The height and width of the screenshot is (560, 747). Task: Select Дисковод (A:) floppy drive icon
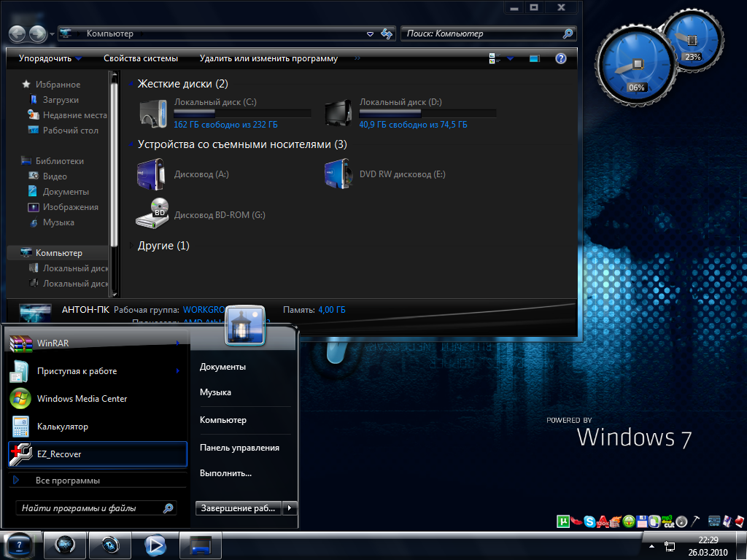click(x=152, y=174)
